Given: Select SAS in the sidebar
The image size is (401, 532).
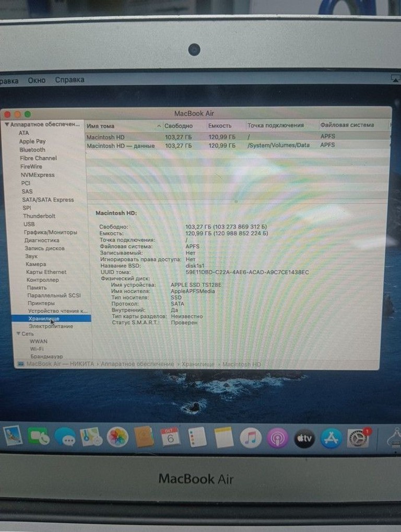Looking at the screenshot, I should click(27, 192).
